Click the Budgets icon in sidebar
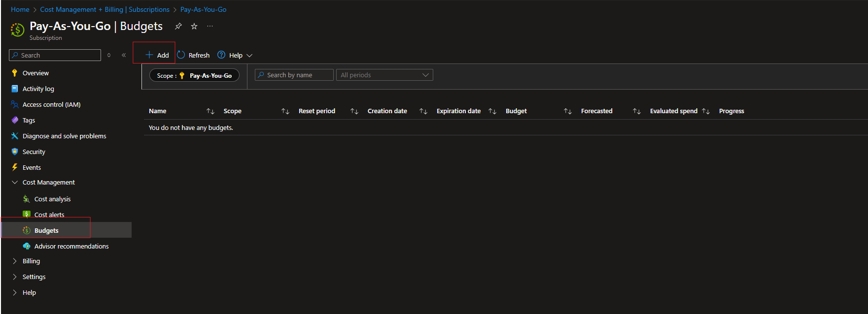 pos(27,230)
